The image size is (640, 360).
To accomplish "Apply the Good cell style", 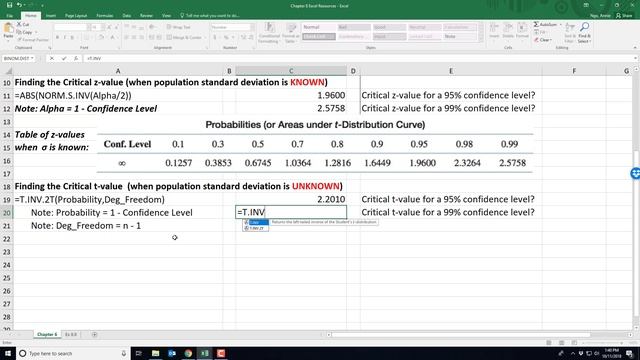I will [389, 27].
